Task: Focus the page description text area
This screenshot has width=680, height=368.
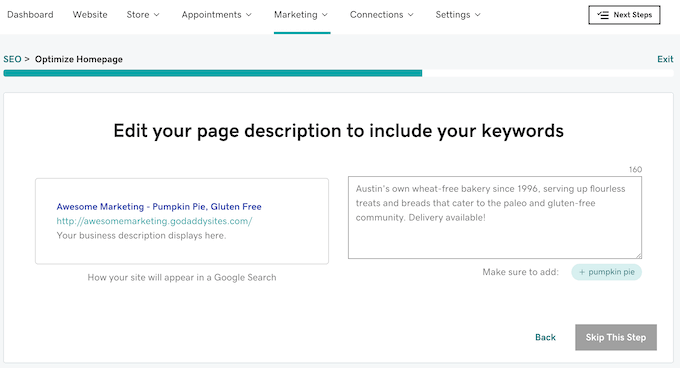Action: pos(495,218)
